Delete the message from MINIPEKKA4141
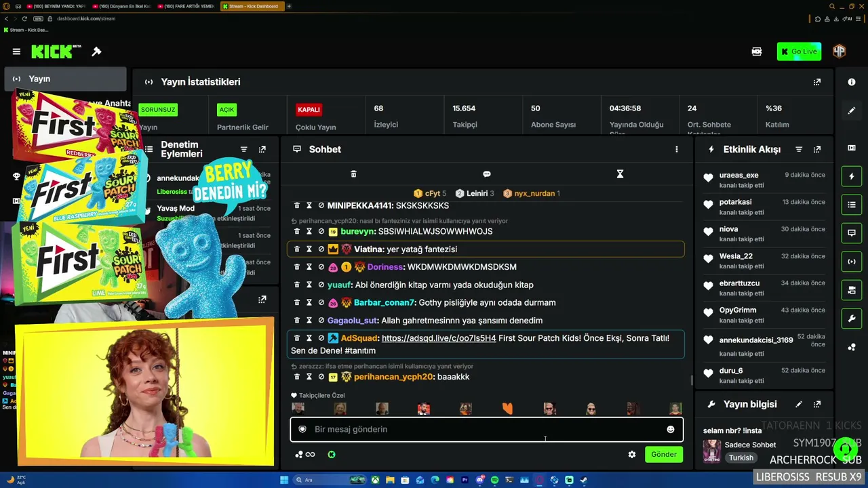Screen dimensions: 868x488 point(296,205)
